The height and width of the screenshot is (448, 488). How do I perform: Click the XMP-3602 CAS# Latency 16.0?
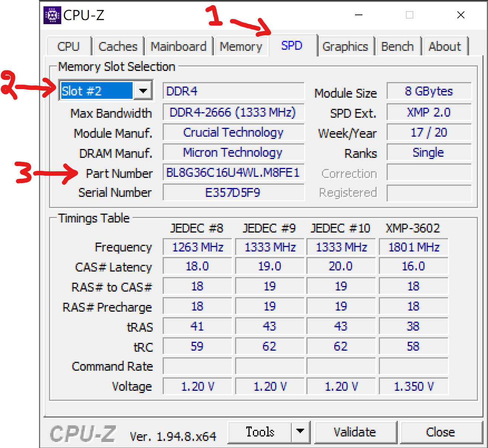click(414, 266)
